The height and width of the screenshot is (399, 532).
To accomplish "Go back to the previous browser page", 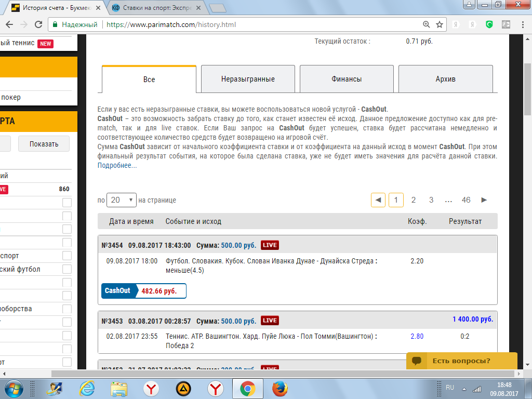I will tap(9, 24).
